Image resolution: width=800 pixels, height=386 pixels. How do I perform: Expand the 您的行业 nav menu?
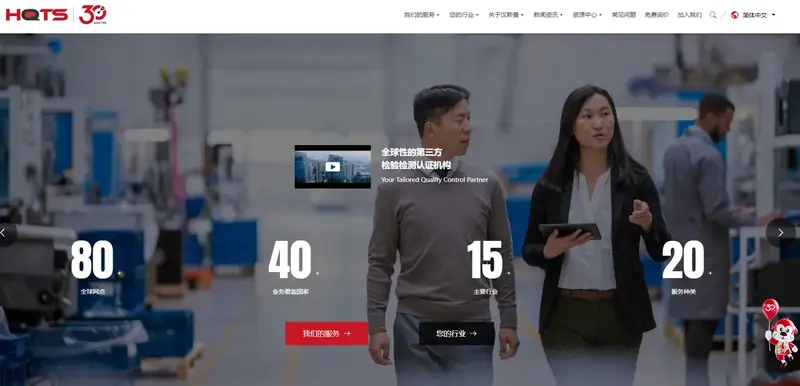[463, 15]
